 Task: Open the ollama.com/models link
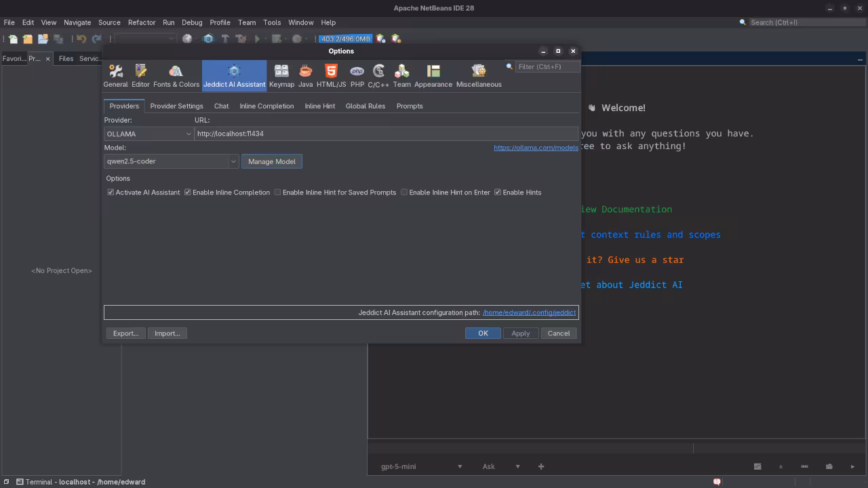pyautogui.click(x=536, y=147)
